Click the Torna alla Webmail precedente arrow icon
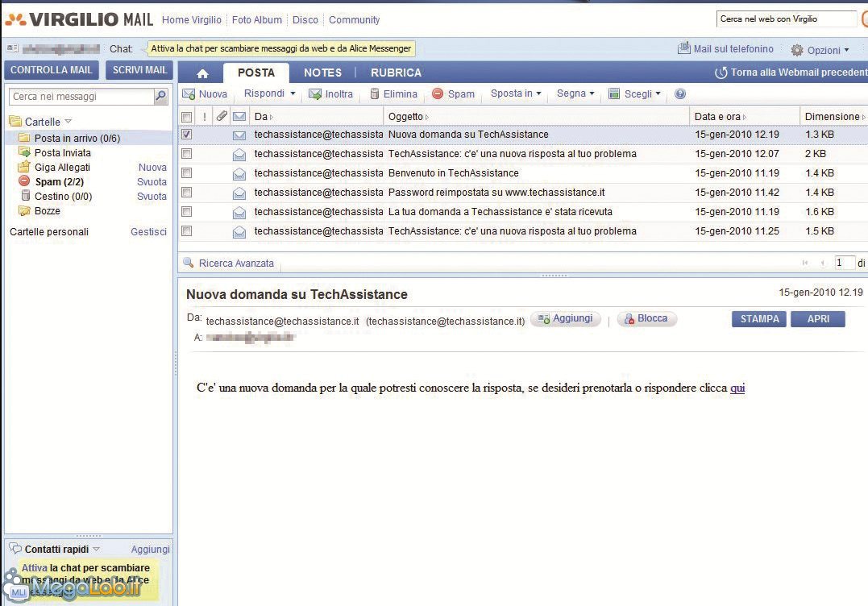 (721, 73)
